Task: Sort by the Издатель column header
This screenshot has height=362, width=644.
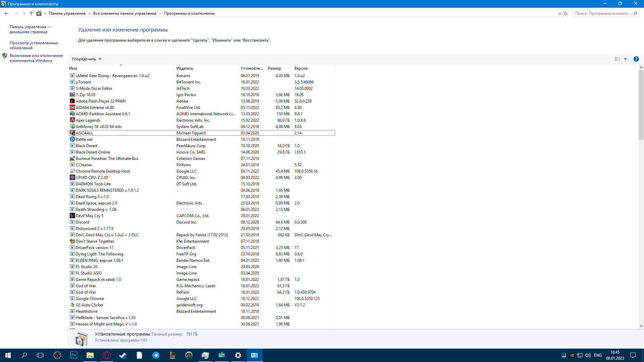Action: 207,68
